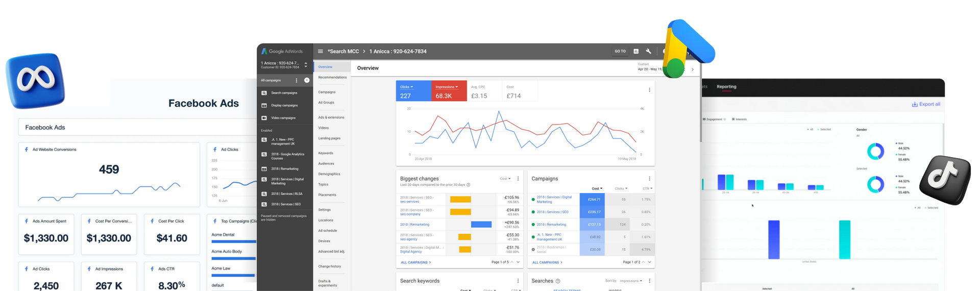Open 2018 | Services | SEO in the sidebar
The width and height of the screenshot is (980, 291).
tap(285, 204)
